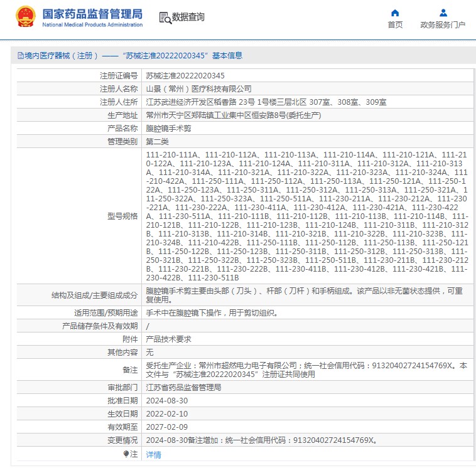Screen dimensions: 476x468
Task: Click the lightbulb 注 icon
Action: tap(126, 454)
